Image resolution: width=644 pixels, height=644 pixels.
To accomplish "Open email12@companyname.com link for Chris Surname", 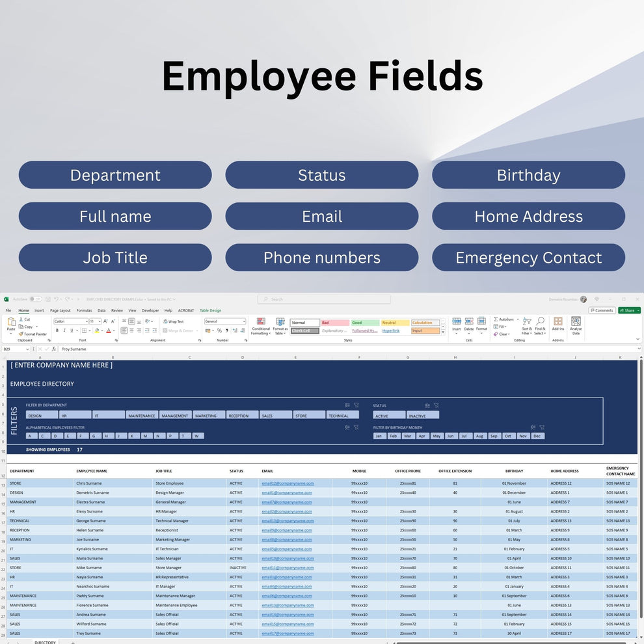I will click(288, 483).
